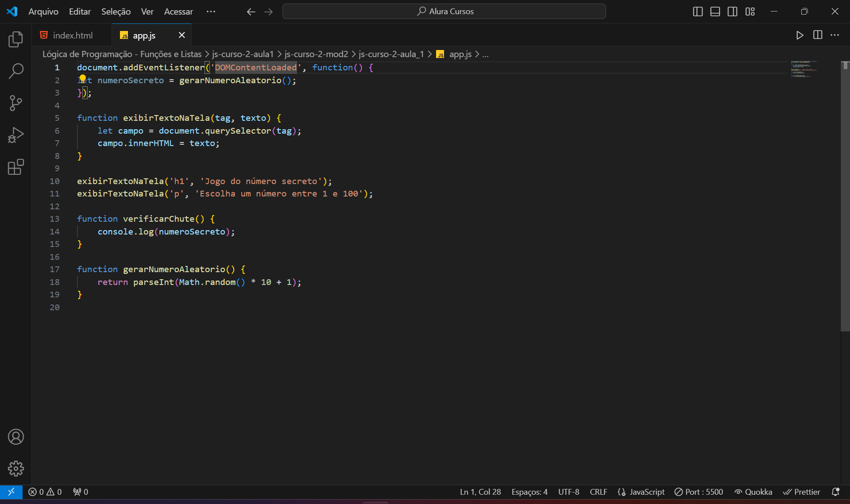Toggle Quokka in status bar
The image size is (850, 504).
click(x=753, y=492)
